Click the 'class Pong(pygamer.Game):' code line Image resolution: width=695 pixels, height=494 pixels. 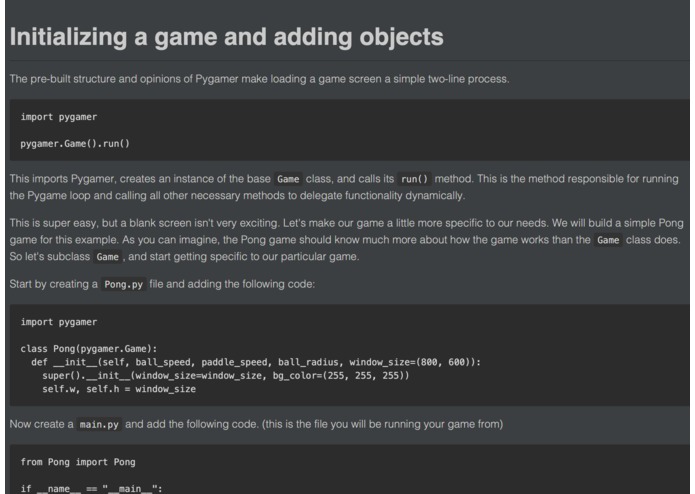[x=89, y=349]
